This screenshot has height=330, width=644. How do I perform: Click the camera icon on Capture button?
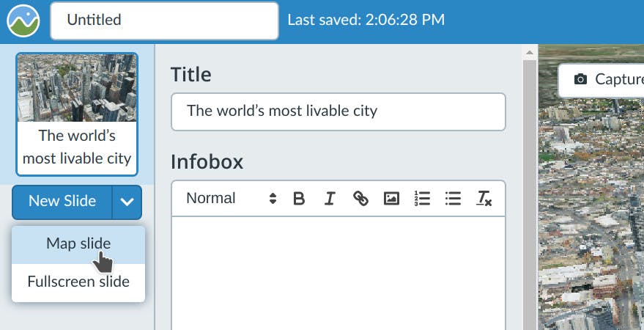pyautogui.click(x=580, y=79)
